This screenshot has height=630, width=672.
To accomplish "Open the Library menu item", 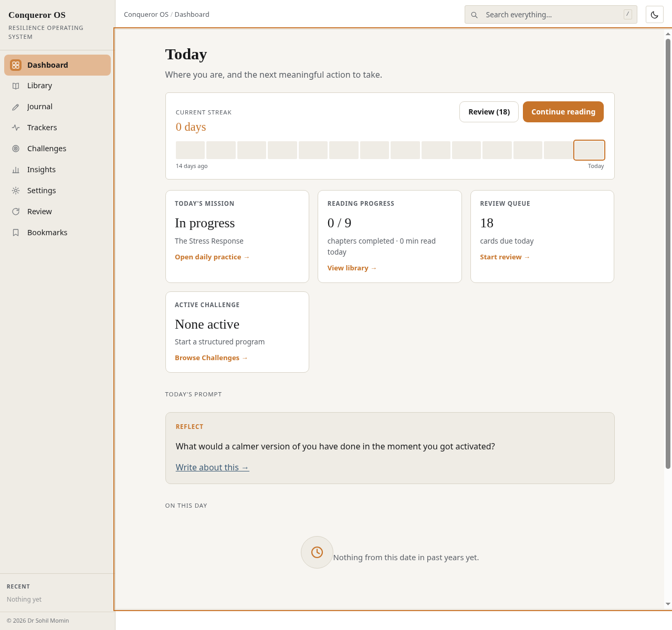I will (58, 86).
